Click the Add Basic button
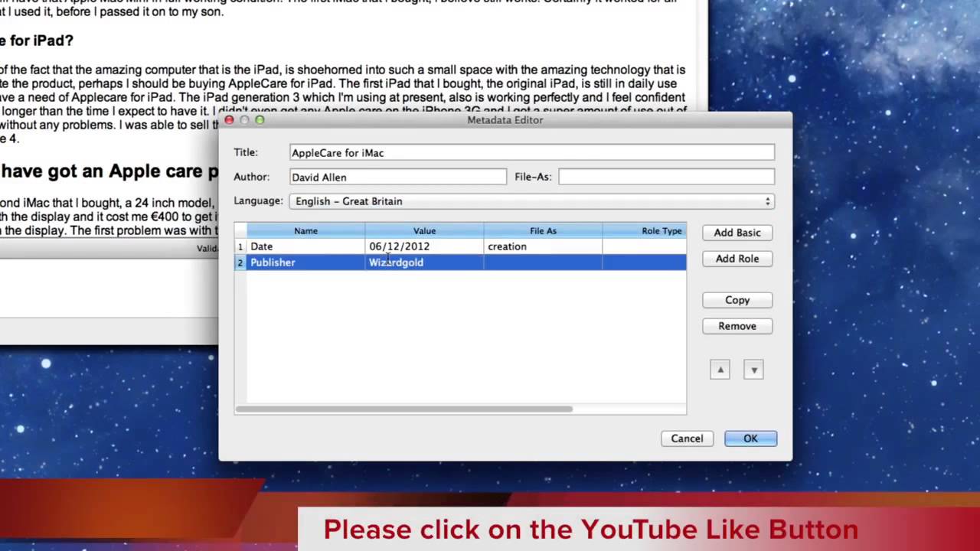The width and height of the screenshot is (980, 551). click(737, 233)
